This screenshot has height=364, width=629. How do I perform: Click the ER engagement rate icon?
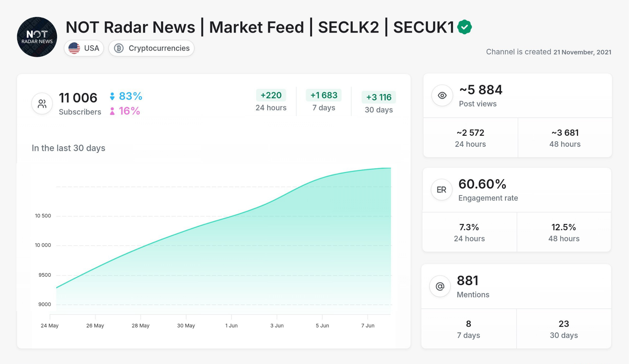[441, 190]
